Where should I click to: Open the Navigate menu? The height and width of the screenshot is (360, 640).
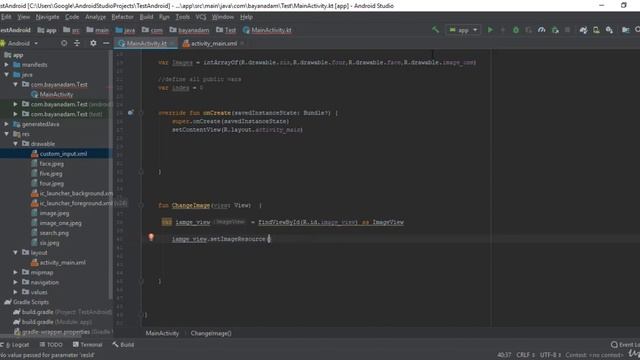pos(47,17)
